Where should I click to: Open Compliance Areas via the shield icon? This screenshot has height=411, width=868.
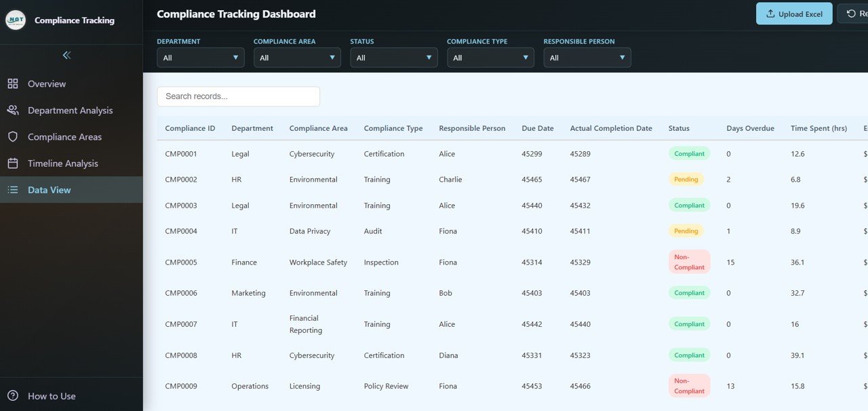click(12, 136)
